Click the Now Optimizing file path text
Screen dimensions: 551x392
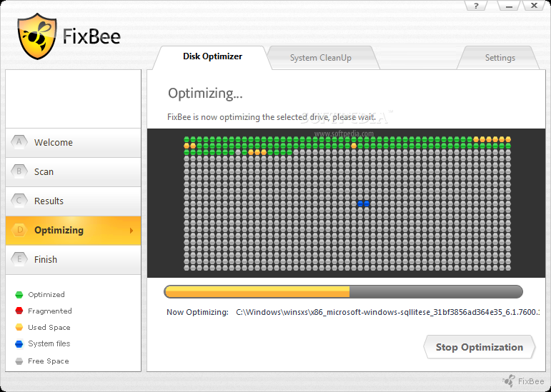click(387, 312)
